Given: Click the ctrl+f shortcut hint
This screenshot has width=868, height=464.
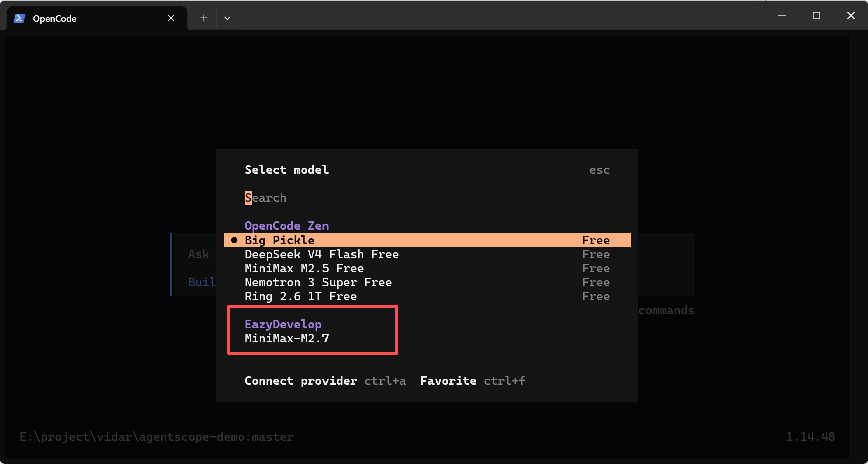Looking at the screenshot, I should click(505, 381).
